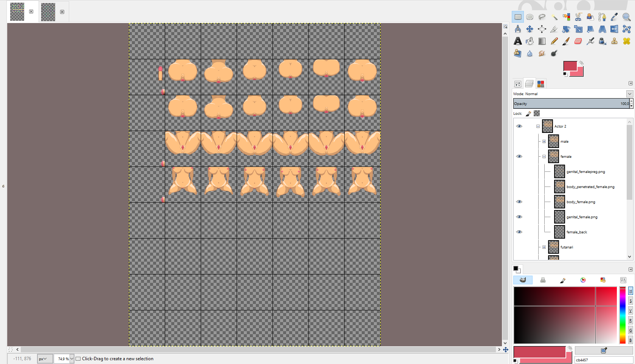Select the Scissors Select tool

point(578,17)
